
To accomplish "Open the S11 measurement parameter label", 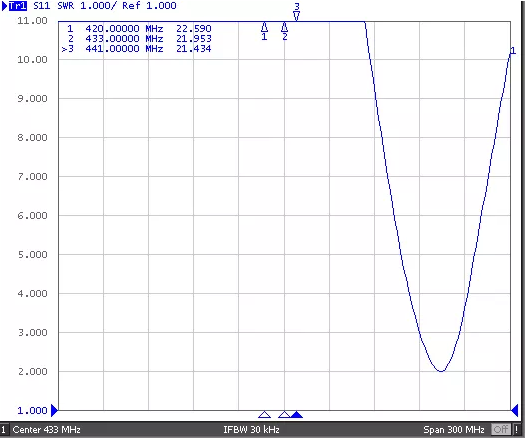I will (42, 6).
